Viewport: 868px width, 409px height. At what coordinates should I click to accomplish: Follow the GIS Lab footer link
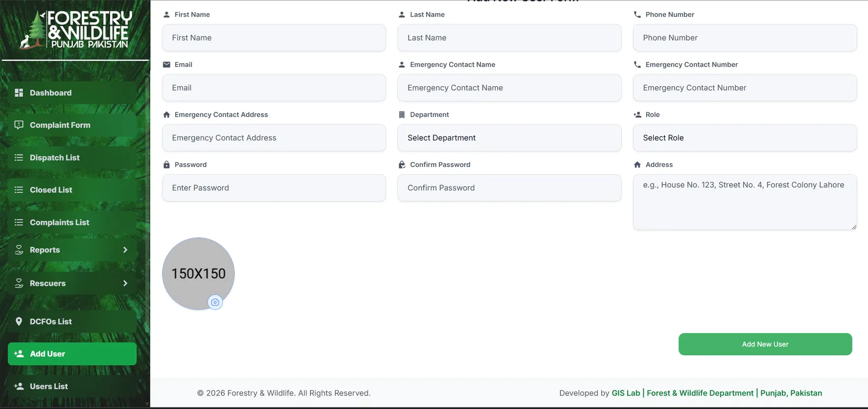coord(626,393)
